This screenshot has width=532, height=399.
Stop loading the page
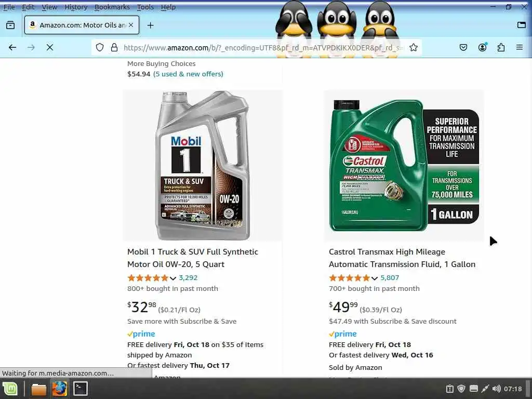[50, 47]
